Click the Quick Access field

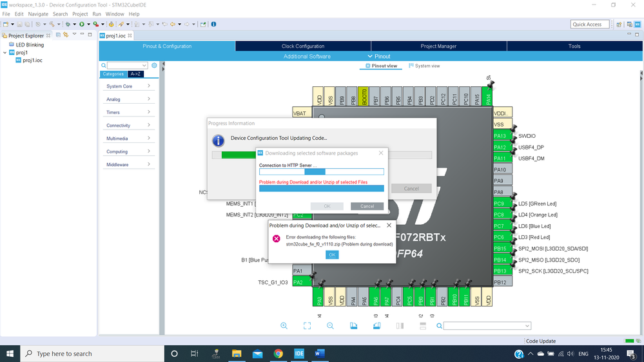[590, 24]
